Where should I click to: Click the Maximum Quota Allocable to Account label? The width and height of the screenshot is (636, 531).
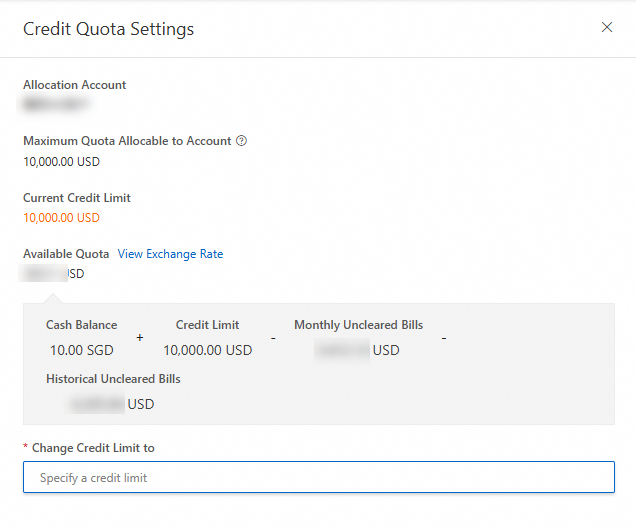pos(127,141)
